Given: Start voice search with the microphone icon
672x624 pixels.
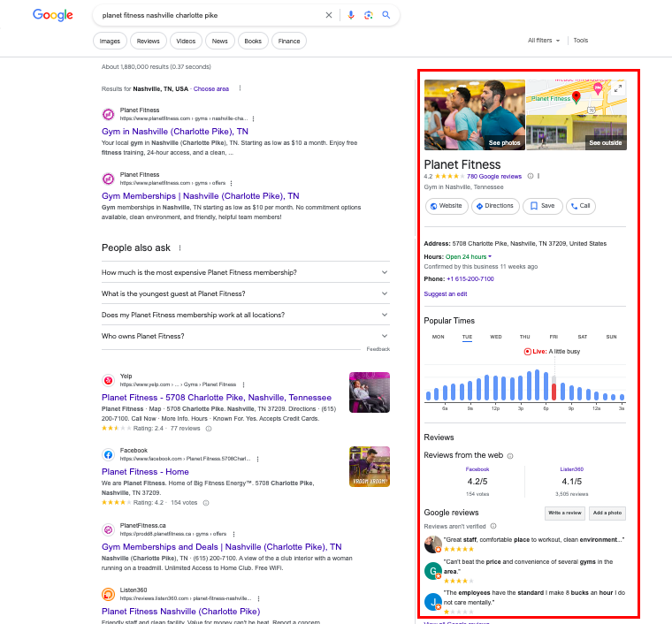Looking at the screenshot, I should click(351, 15).
